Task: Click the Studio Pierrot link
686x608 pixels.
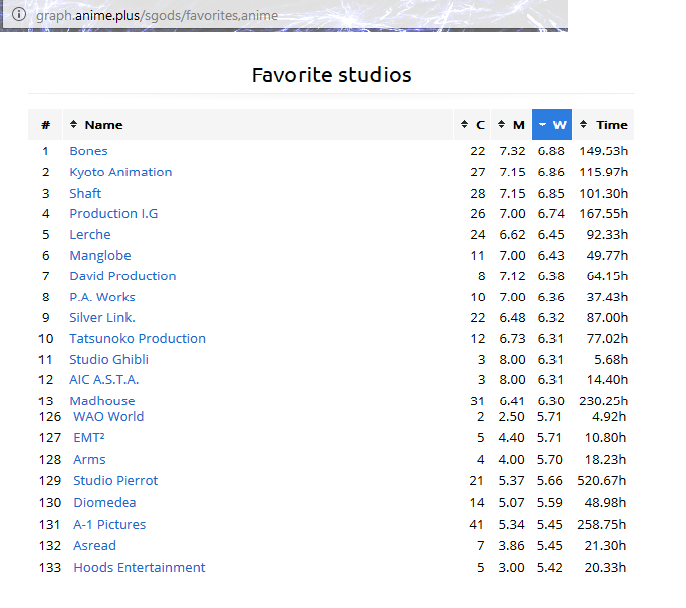Action: point(115,480)
